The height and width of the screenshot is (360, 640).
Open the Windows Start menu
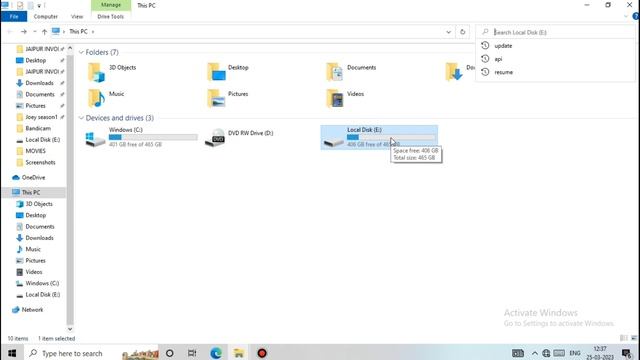coord(12,353)
